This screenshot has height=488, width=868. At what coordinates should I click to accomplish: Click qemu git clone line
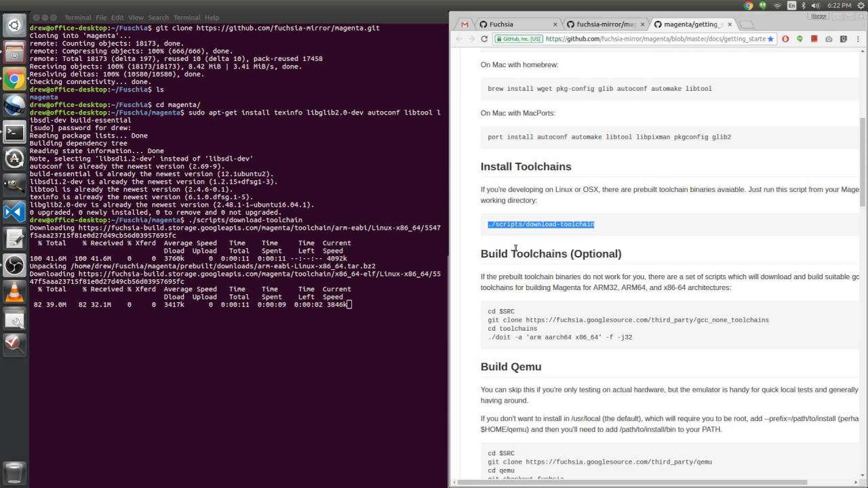click(599, 462)
